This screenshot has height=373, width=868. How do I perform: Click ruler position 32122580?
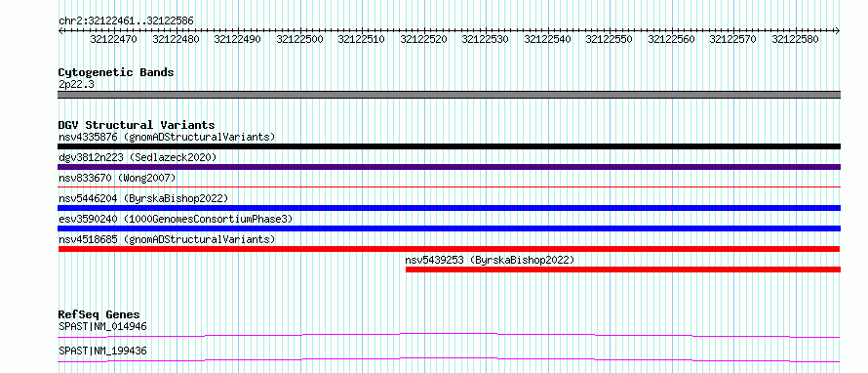pos(795,39)
